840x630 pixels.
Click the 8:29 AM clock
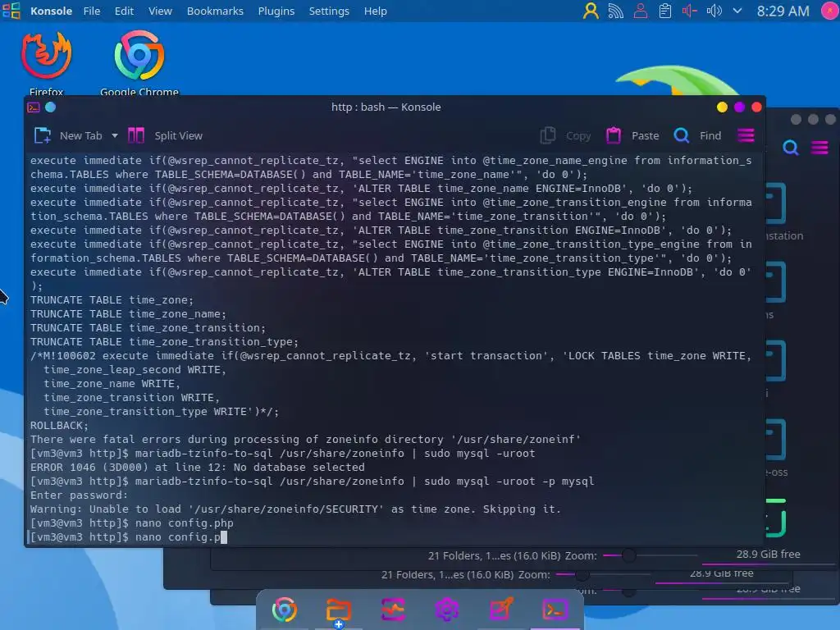pyautogui.click(x=783, y=11)
